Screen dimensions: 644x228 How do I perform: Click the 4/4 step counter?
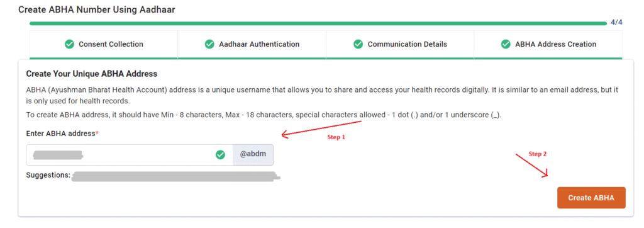tap(616, 23)
